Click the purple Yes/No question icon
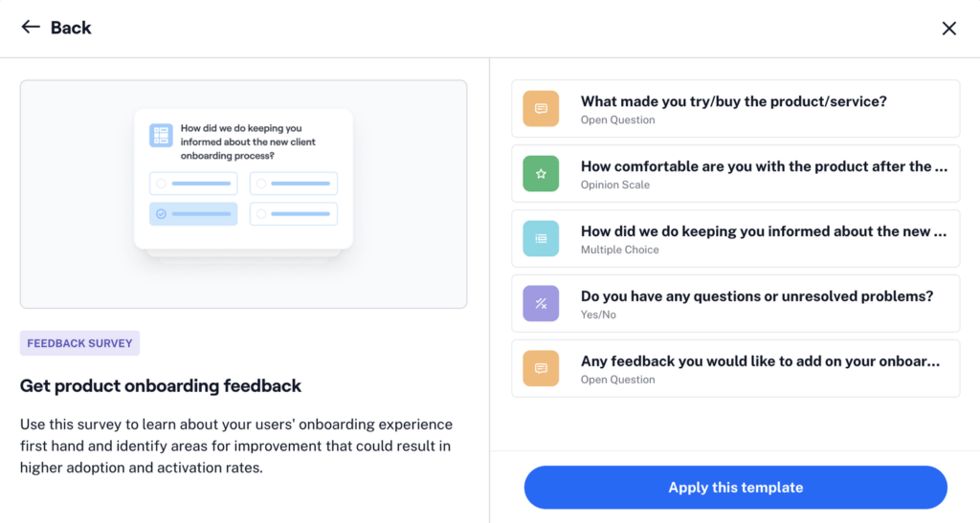The image size is (980, 523). tap(541, 304)
